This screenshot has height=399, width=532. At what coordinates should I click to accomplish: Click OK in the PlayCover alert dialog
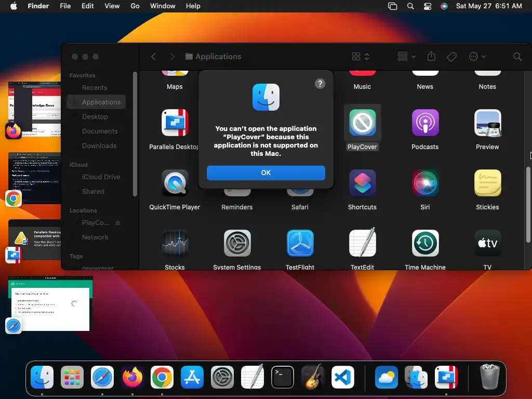click(265, 172)
